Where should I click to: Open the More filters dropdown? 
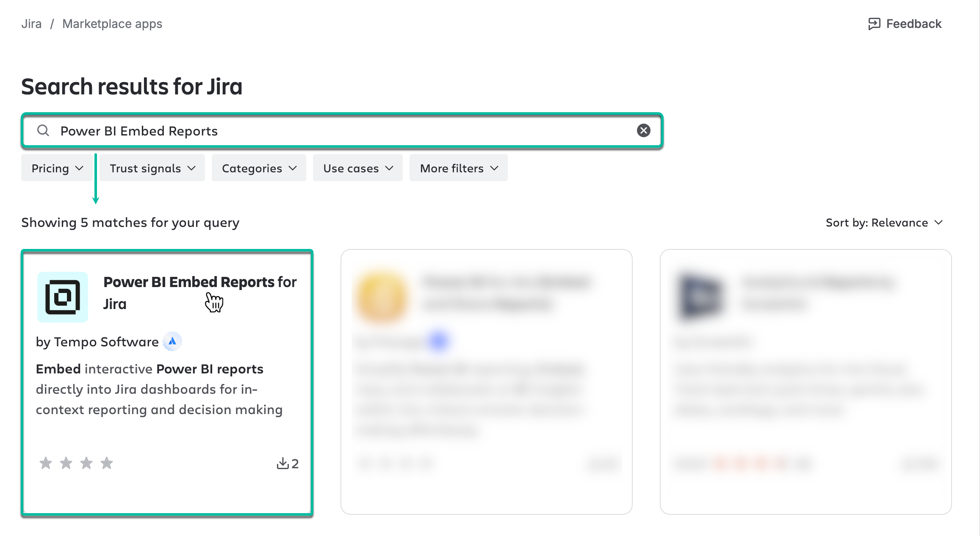(x=459, y=168)
